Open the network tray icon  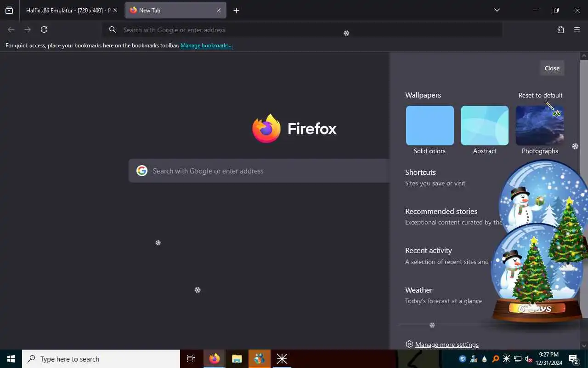518,359
